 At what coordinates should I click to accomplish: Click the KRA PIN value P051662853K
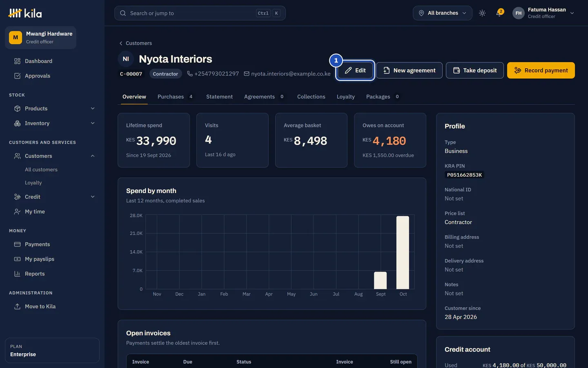[464, 175]
